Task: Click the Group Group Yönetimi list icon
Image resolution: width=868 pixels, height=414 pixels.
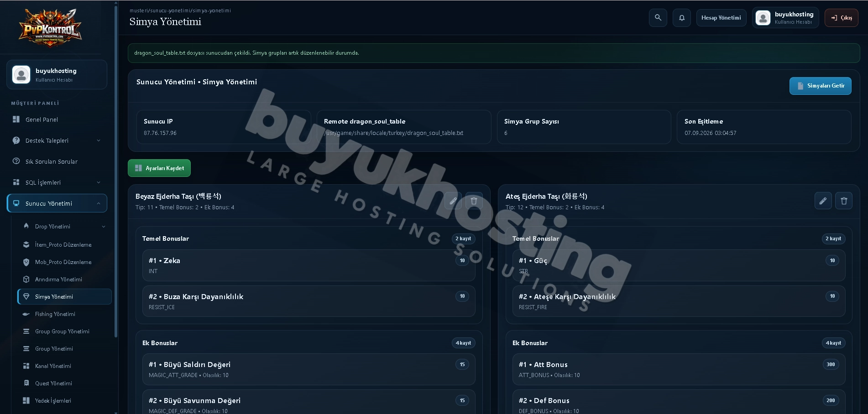Action: [26, 331]
